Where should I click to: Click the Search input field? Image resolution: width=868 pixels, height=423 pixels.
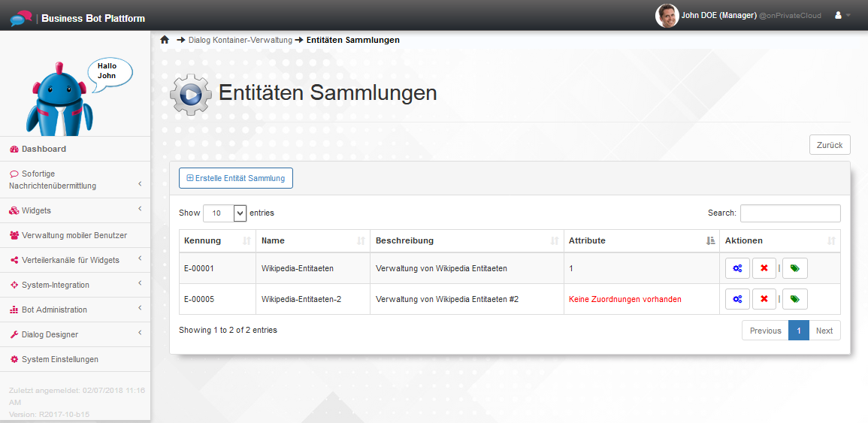pos(790,213)
